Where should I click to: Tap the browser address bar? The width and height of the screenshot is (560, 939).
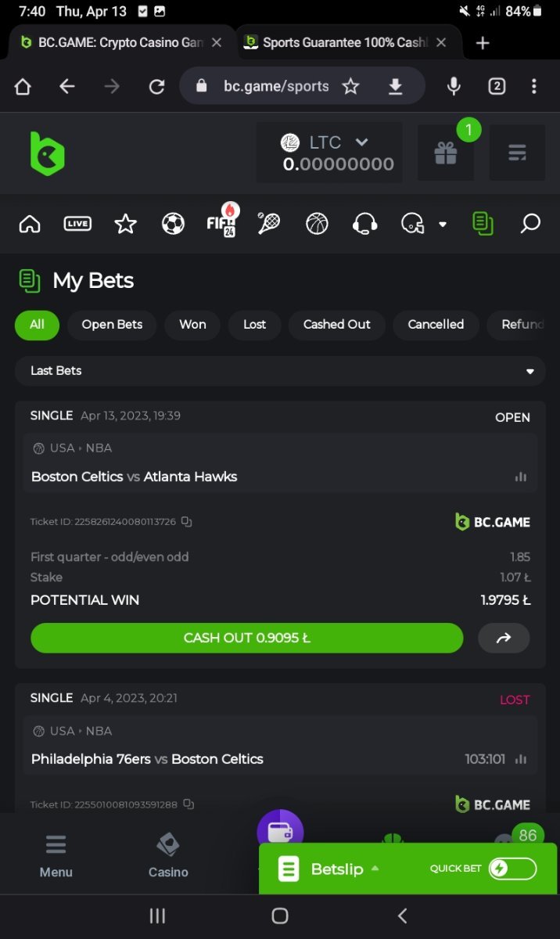coord(275,86)
